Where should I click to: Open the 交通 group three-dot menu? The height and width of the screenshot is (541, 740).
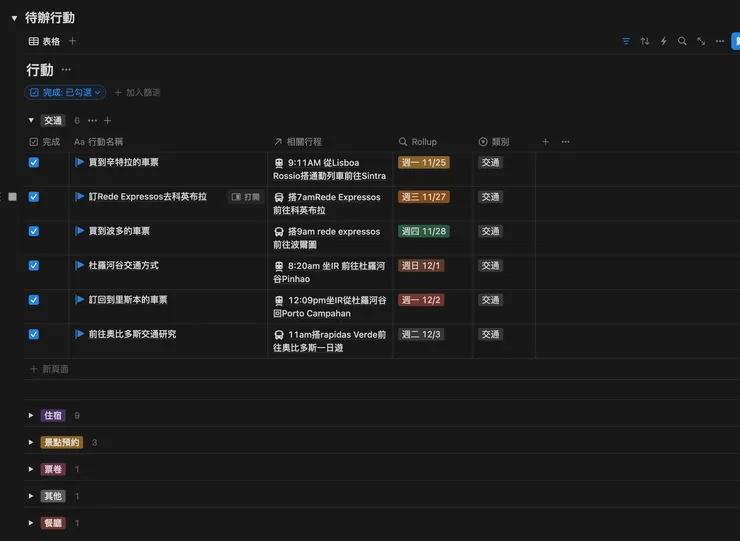92,120
